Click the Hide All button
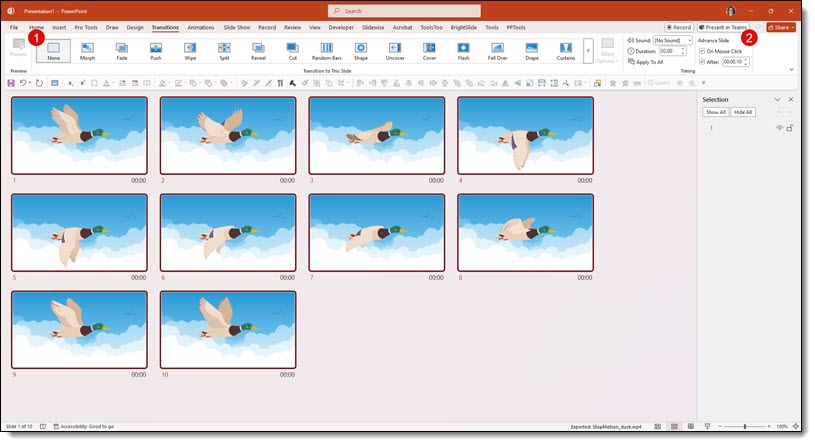This screenshot has width=815, height=445. pos(742,112)
